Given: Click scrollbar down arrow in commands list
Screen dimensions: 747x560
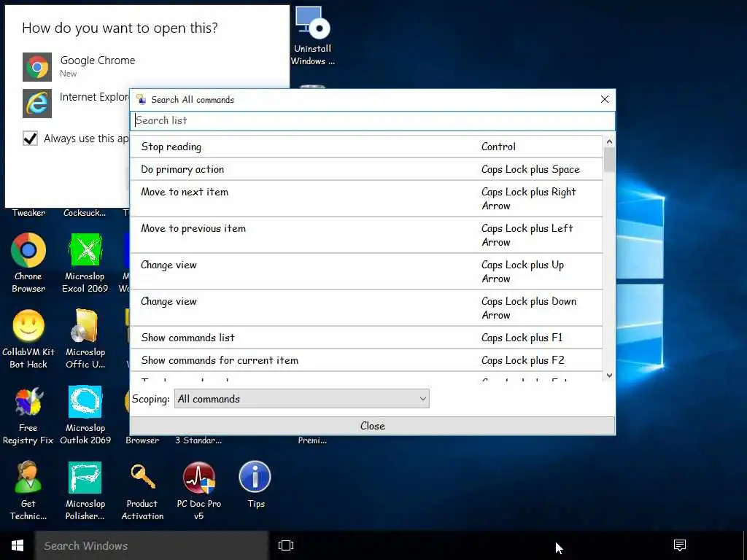Looking at the screenshot, I should (x=609, y=376).
